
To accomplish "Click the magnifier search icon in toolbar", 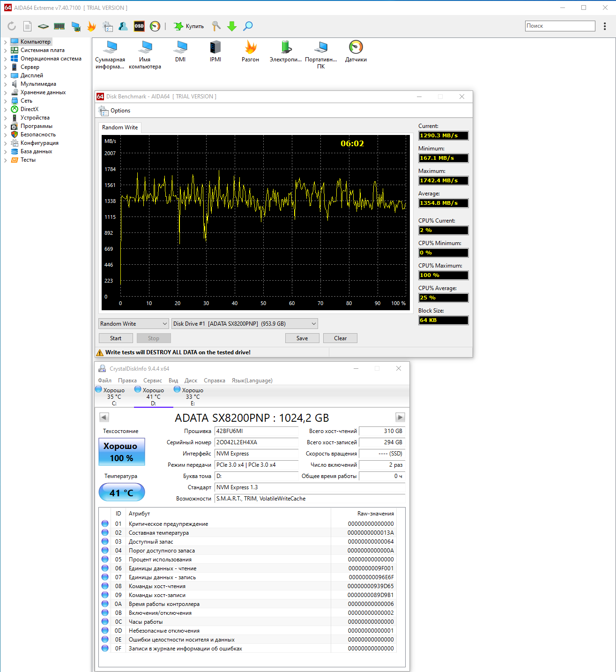I will click(248, 26).
